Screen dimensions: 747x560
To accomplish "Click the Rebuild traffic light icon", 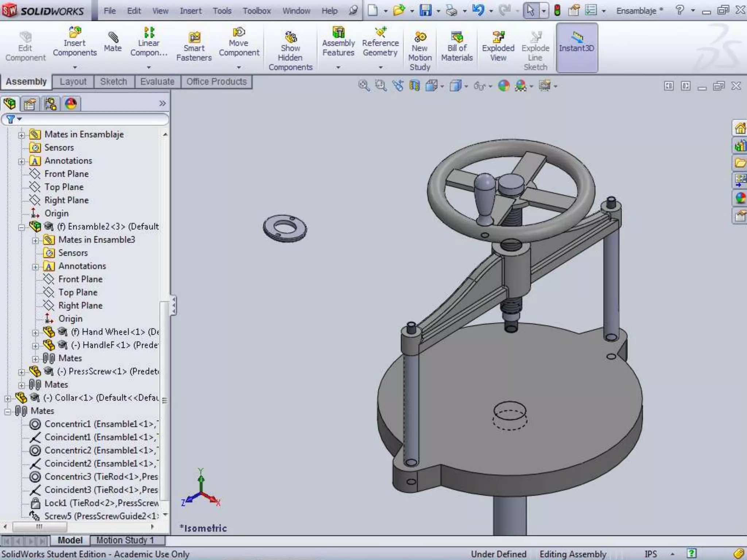I will coord(557,10).
